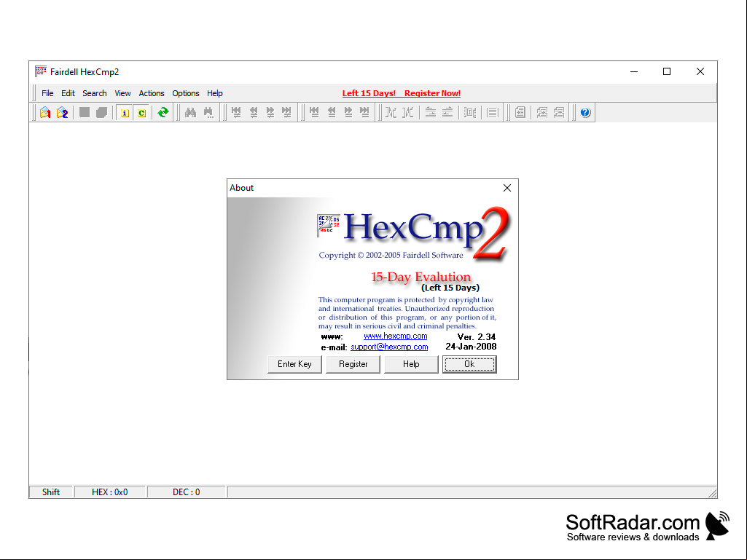Open the Help menu

214,93
